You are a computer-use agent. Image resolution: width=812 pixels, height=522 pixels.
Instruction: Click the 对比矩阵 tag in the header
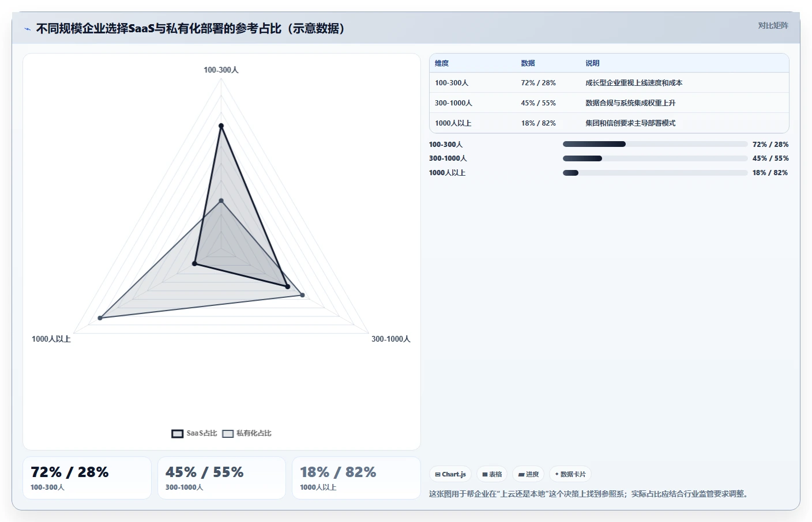pos(773,25)
